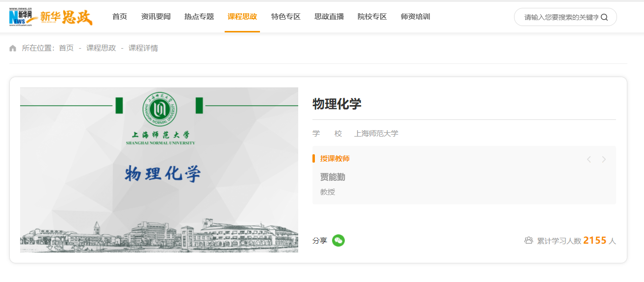Open the 热点专题 menu item
The width and height of the screenshot is (644, 282).
(199, 17)
